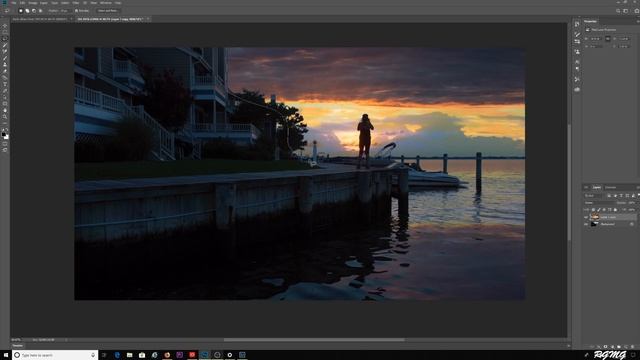Open Brush Settings panel icon in dock
Image resolution: width=640 pixels, height=360 pixels.
(577, 41)
